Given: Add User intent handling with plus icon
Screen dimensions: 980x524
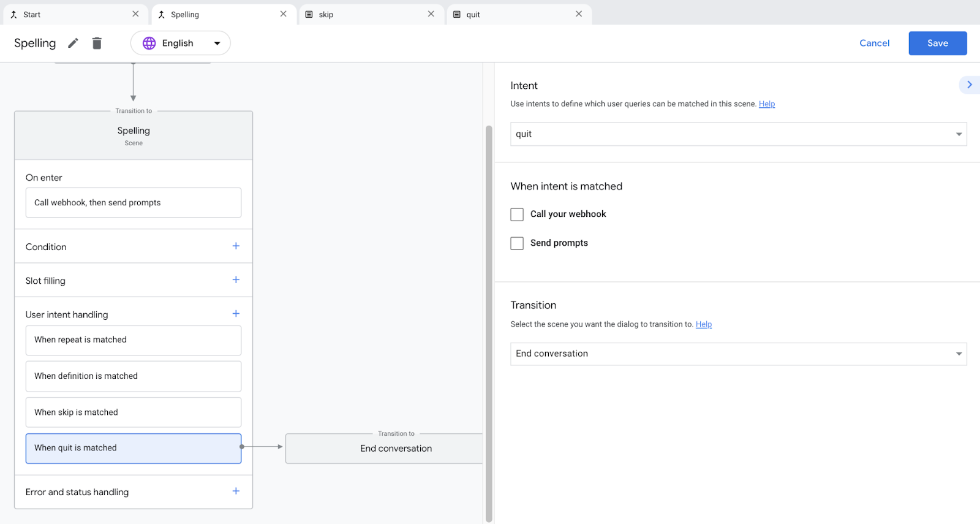Looking at the screenshot, I should pyautogui.click(x=236, y=314).
